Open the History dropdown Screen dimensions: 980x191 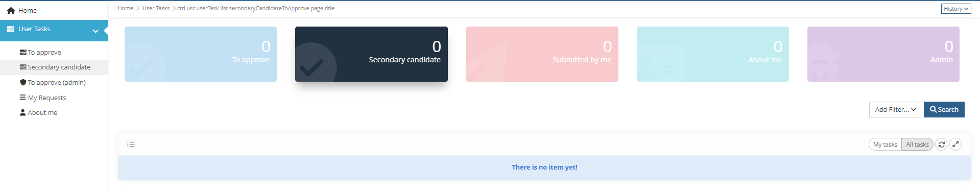956,9
